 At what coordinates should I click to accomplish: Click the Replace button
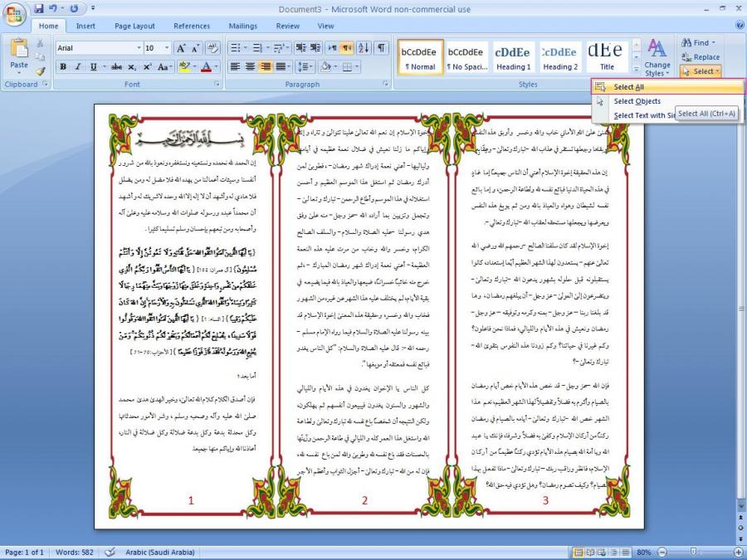(x=701, y=57)
